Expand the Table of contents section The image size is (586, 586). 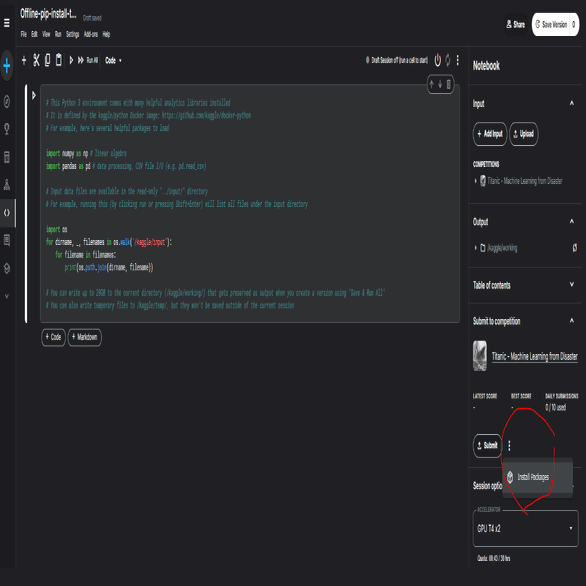[x=571, y=284]
